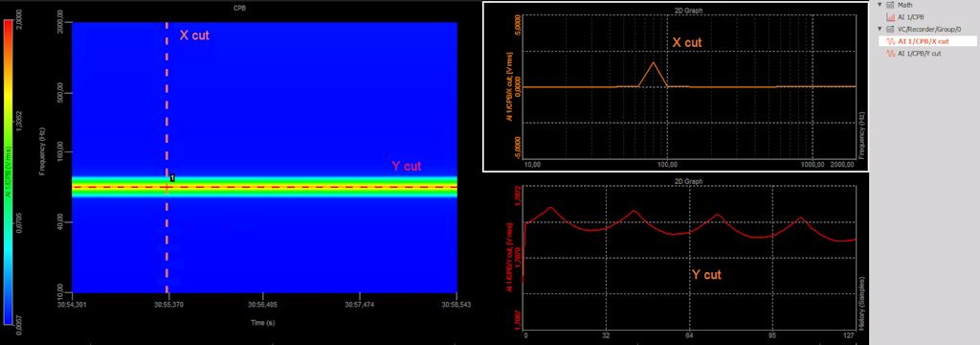Collapse the VC/Recorder/Group/0 tree arrow
The image size is (980, 345).
coord(880,29)
